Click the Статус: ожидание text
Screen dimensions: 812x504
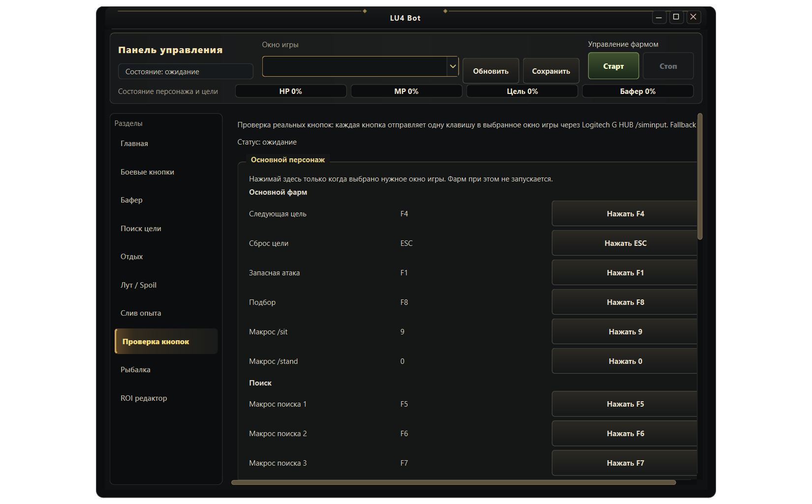pyautogui.click(x=267, y=142)
